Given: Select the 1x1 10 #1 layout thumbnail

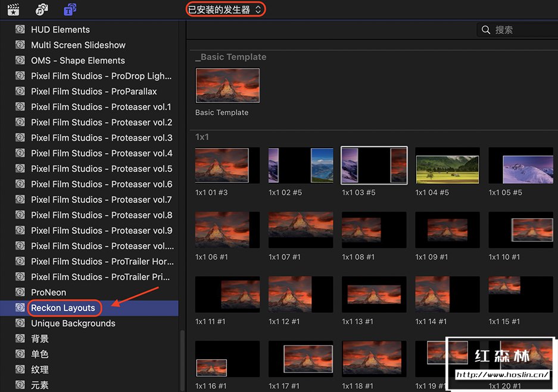Looking at the screenshot, I should coord(520,230).
